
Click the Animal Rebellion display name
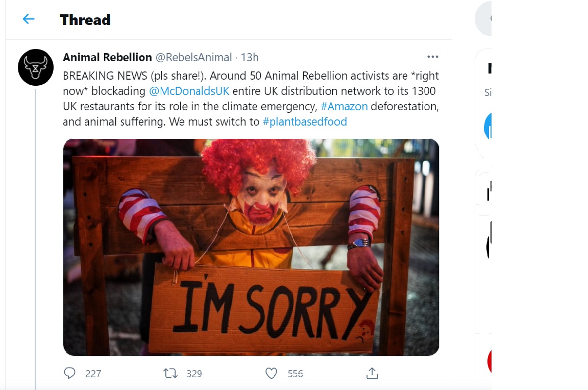point(107,57)
